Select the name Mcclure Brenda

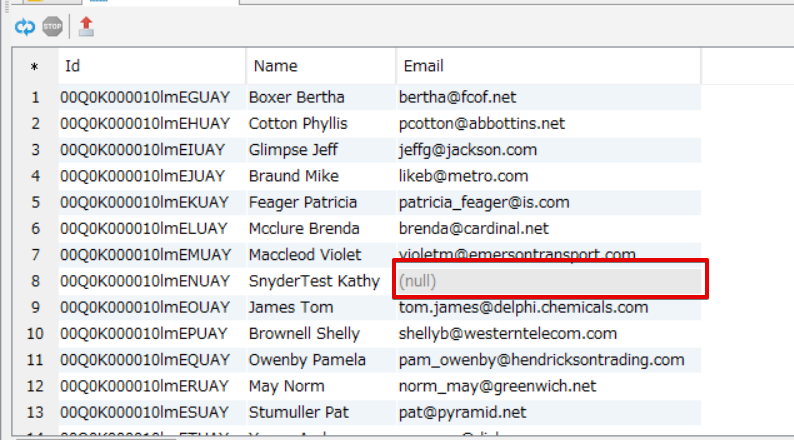point(304,228)
